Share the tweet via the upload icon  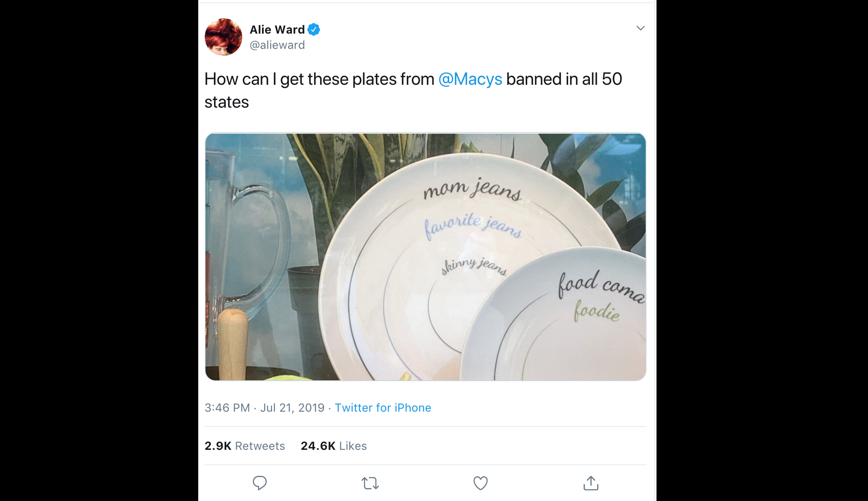591,483
